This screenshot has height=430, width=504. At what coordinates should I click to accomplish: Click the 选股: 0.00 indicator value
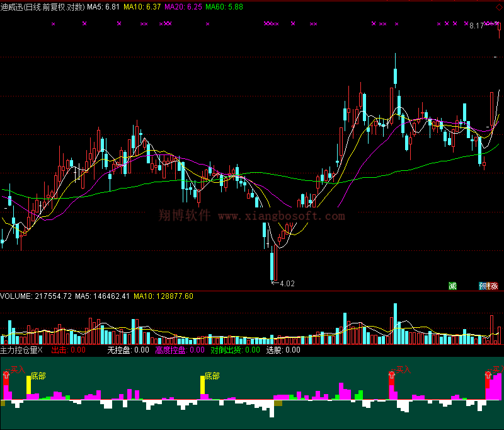click(283, 350)
